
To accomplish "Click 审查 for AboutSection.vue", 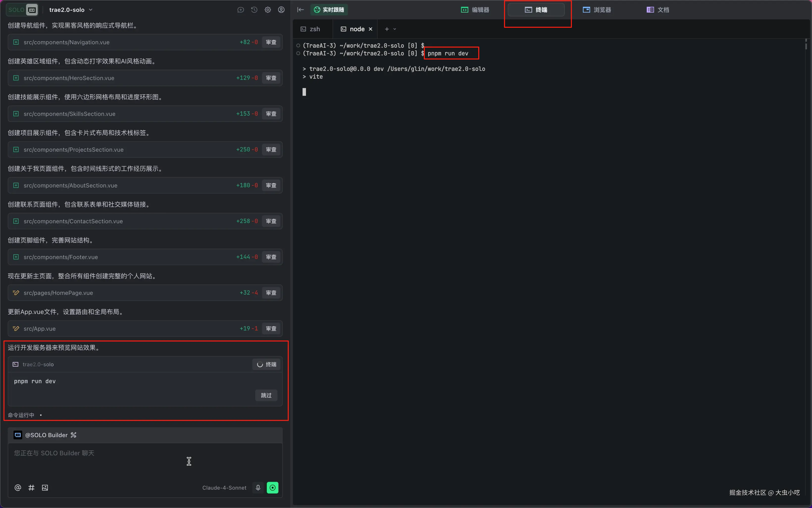I will coord(271,185).
